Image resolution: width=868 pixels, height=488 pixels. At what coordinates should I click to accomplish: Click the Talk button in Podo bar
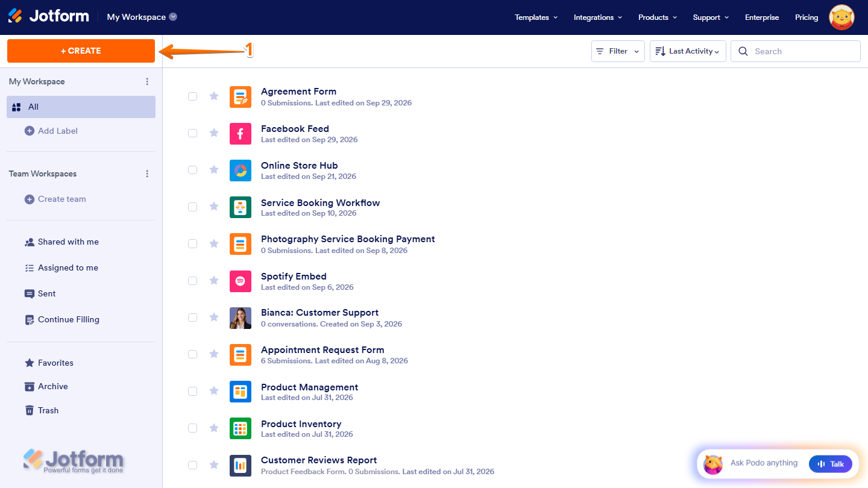tap(831, 464)
